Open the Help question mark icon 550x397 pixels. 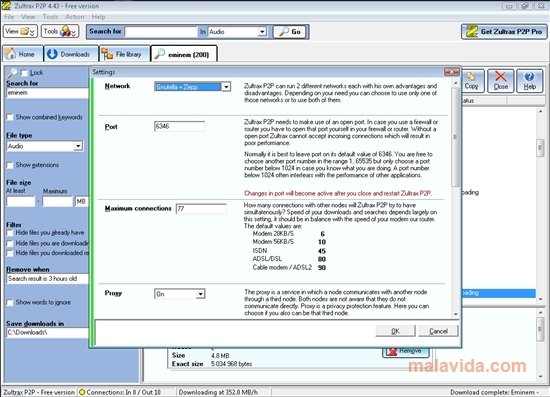[530, 81]
